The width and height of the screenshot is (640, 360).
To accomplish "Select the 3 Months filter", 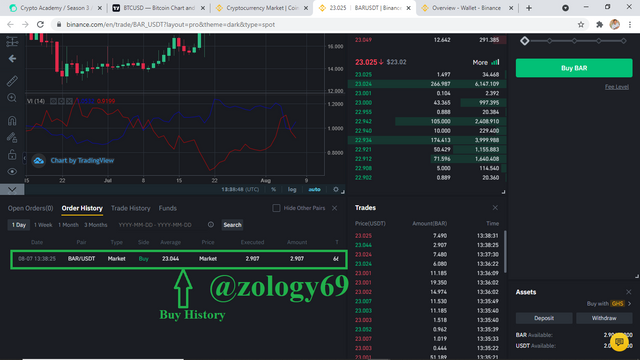I will [x=96, y=225].
